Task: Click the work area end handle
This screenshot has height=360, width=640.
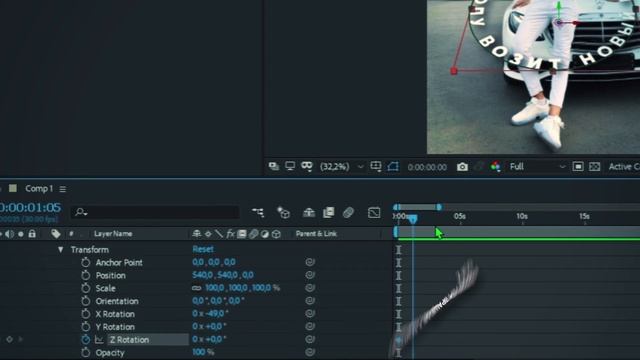Action: 439,207
